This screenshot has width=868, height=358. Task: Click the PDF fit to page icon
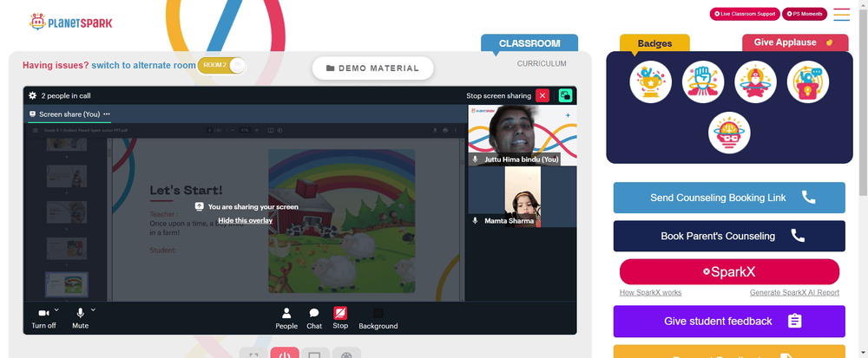pos(271,130)
